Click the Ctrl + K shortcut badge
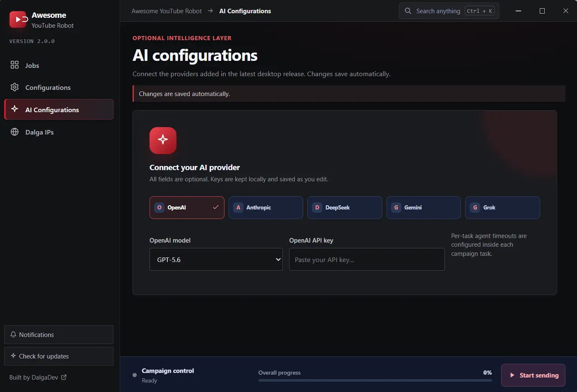Viewport: 577px width, 392px height. (x=480, y=11)
